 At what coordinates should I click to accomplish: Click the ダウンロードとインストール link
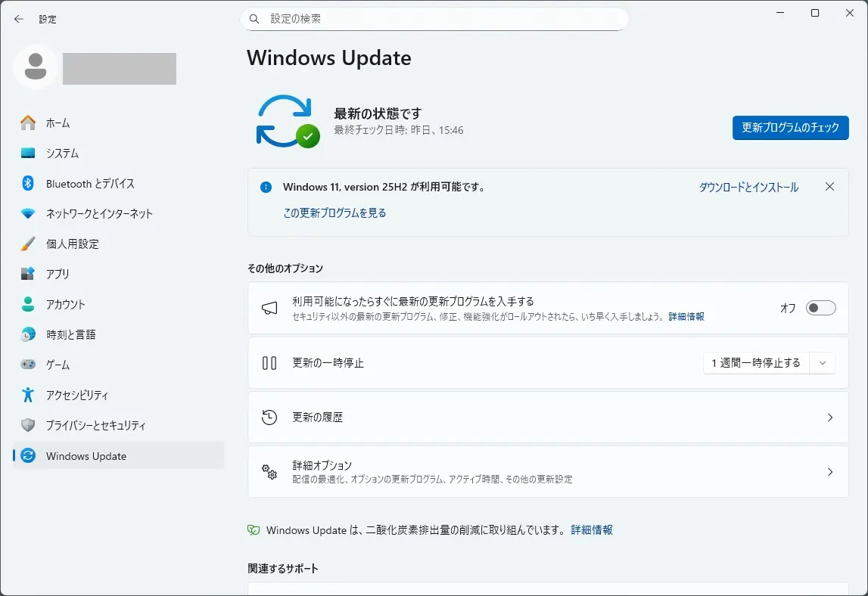(x=748, y=188)
